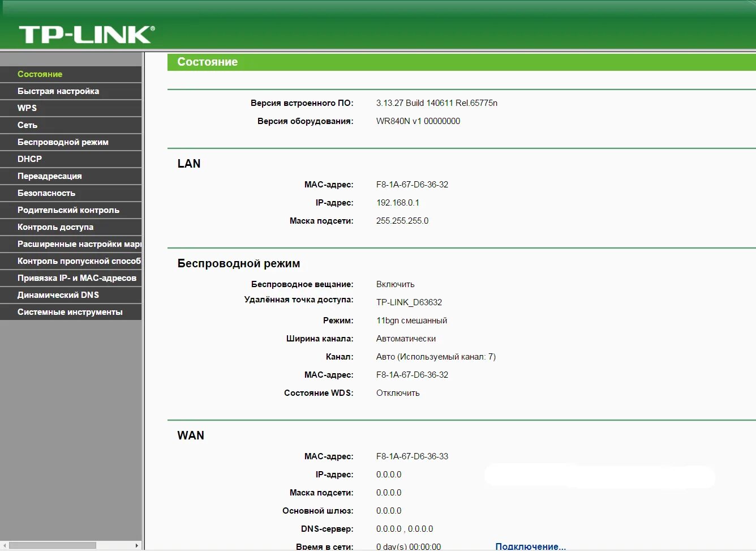
Task: Click the Состояние WDS label
Action: tap(319, 393)
